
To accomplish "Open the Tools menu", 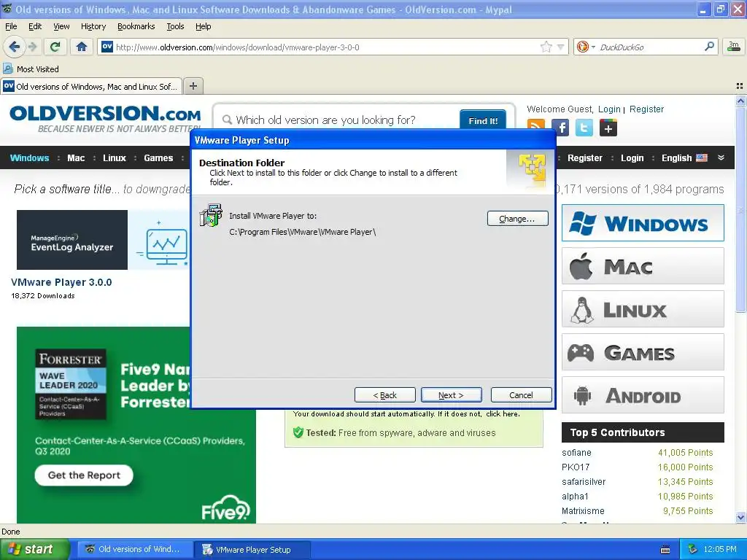I will (175, 26).
